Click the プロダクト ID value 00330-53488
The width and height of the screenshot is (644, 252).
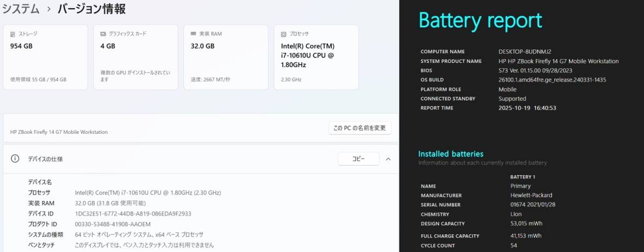(113, 224)
